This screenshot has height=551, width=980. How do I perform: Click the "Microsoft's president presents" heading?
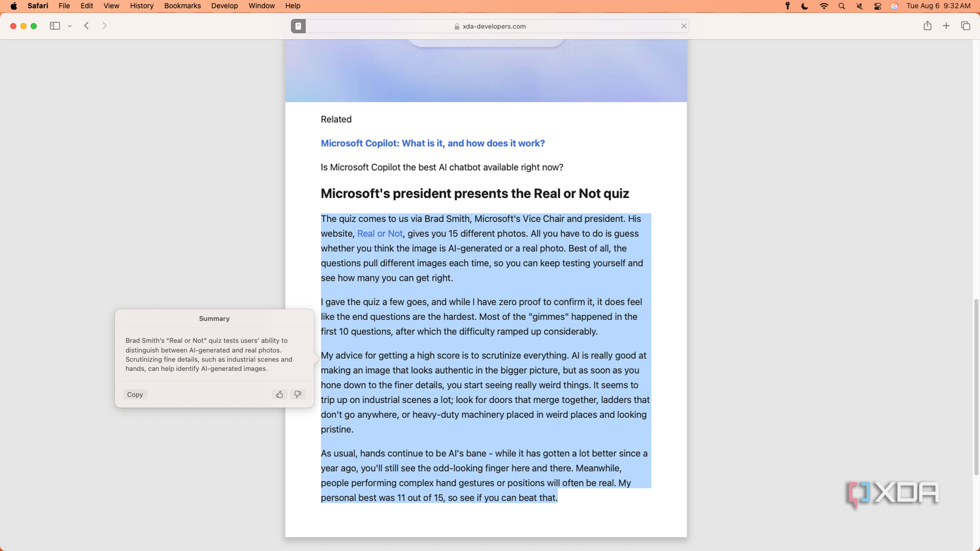(x=475, y=193)
